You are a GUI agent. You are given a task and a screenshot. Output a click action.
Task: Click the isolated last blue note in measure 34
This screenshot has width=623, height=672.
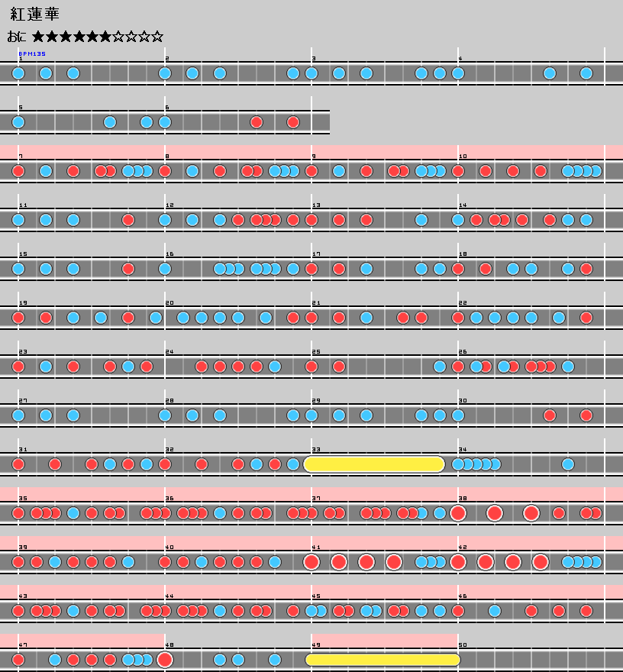pos(568,464)
